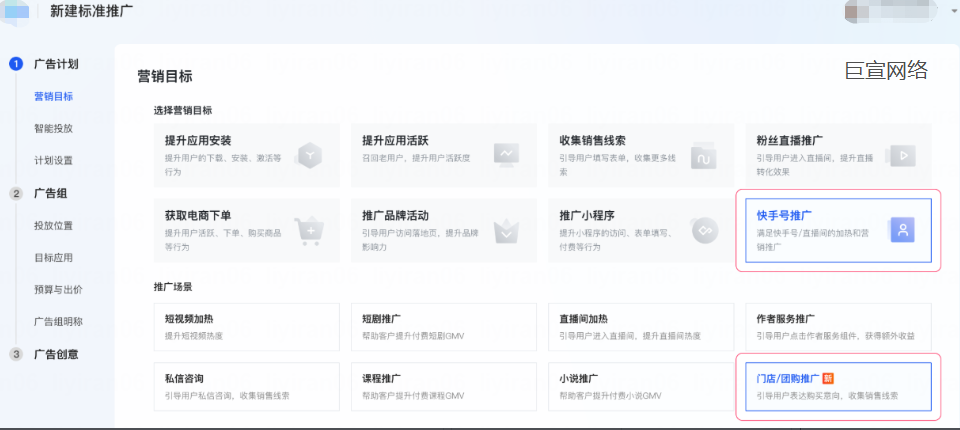This screenshot has height=430, width=960.
Task: Click description 帮助客户提升付费短剧GMV
Action: pos(411,336)
